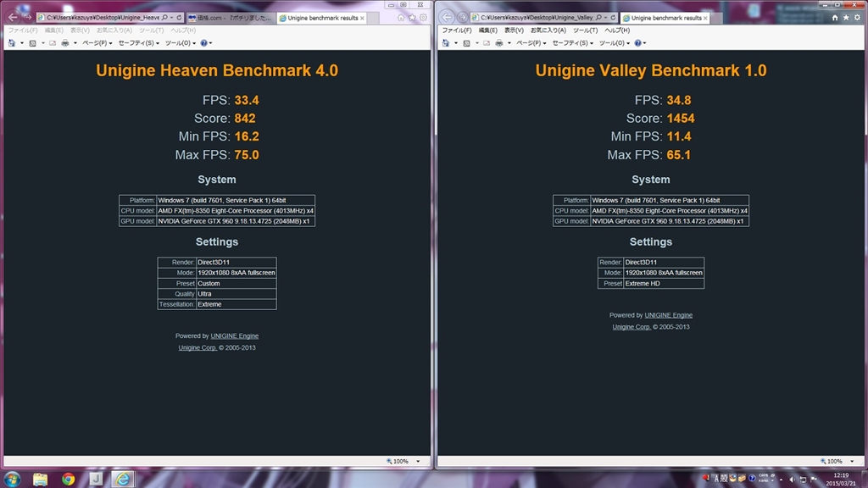The height and width of the screenshot is (488, 868).
Task: Open the print options arrow in the Heaven window
Action: click(75, 42)
